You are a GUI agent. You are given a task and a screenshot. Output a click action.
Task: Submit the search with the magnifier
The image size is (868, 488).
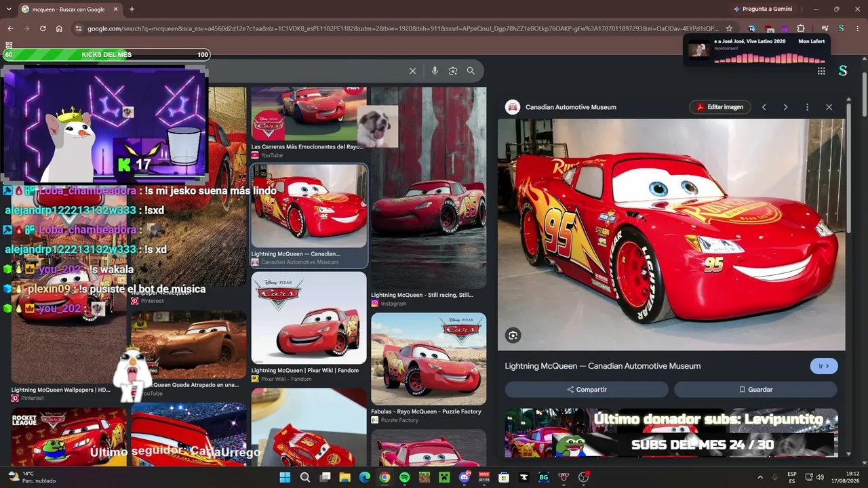pyautogui.click(x=471, y=71)
